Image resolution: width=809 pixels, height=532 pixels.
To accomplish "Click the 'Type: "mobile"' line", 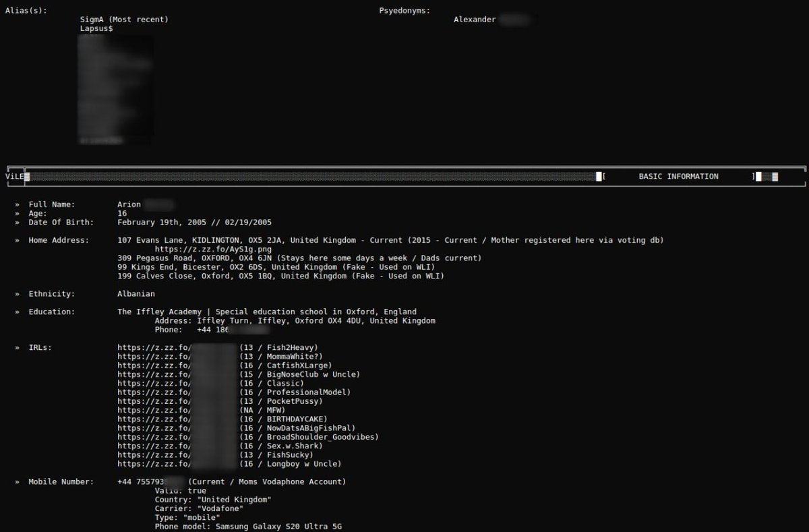I will (187, 517).
